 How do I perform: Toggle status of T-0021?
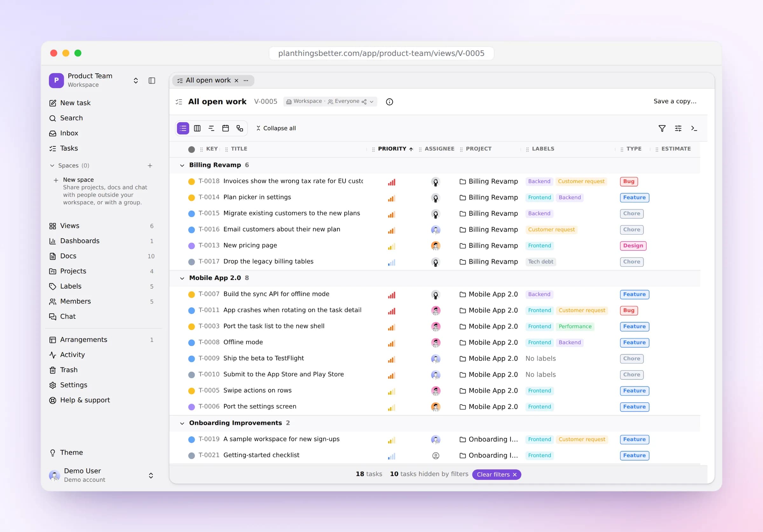191,456
